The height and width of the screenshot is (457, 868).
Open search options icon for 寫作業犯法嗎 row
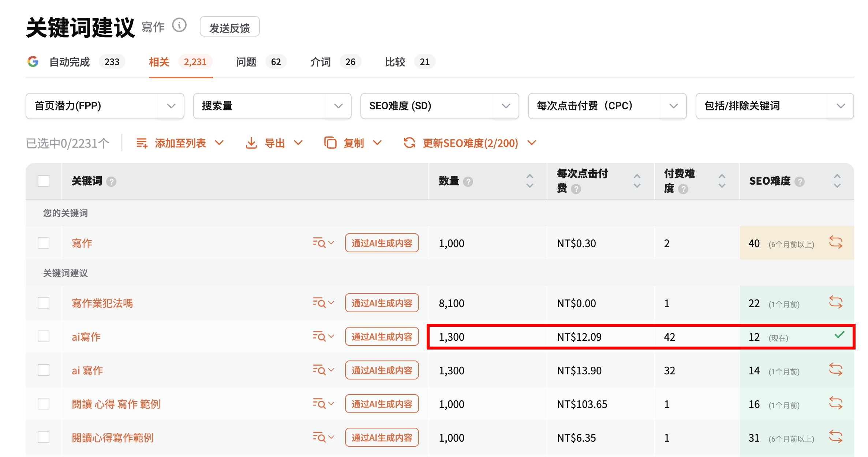[x=323, y=303]
